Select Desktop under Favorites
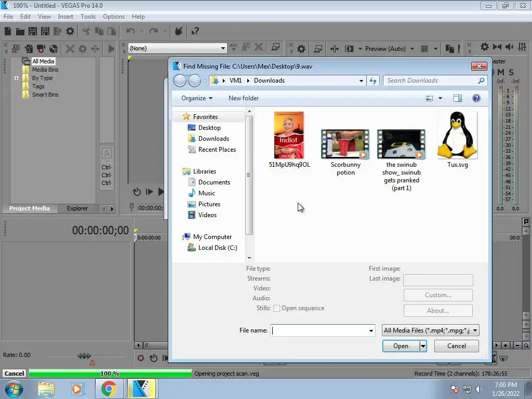Viewport: 532px width, 399px height. 209,128
